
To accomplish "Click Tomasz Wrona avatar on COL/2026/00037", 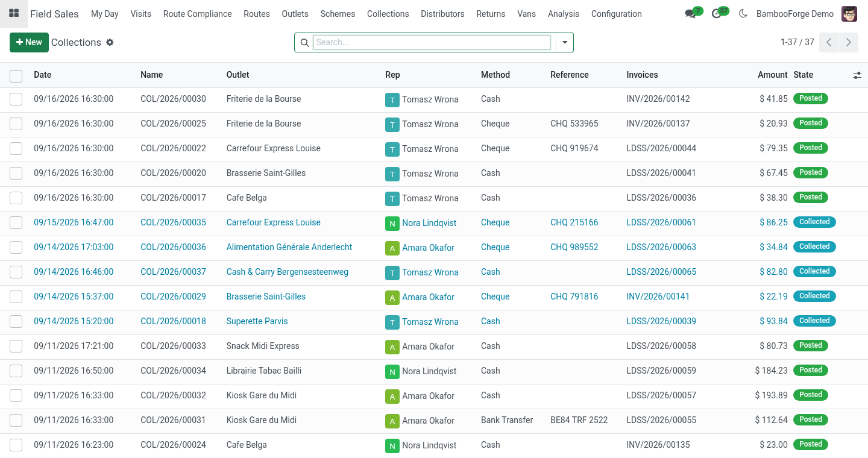I will click(392, 273).
